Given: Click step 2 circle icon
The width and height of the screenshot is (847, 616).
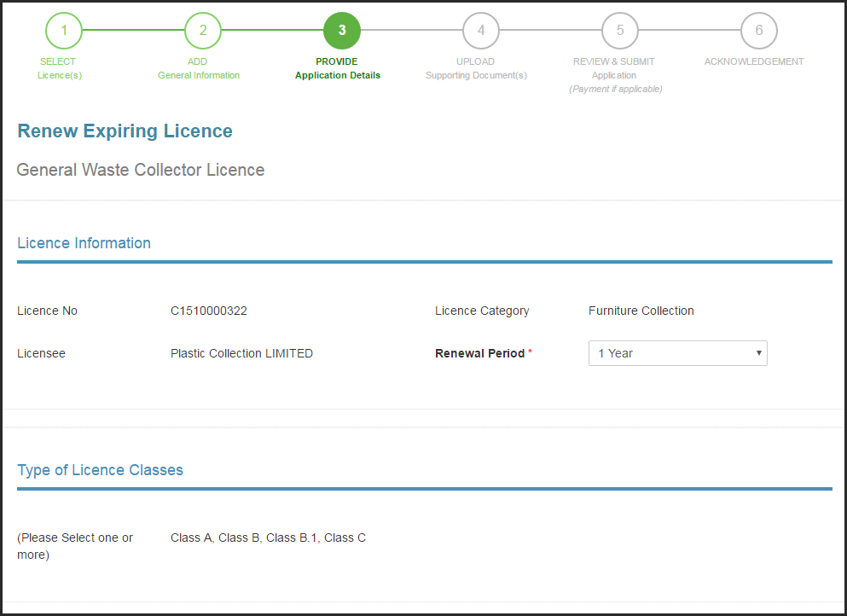Looking at the screenshot, I should coord(202,30).
